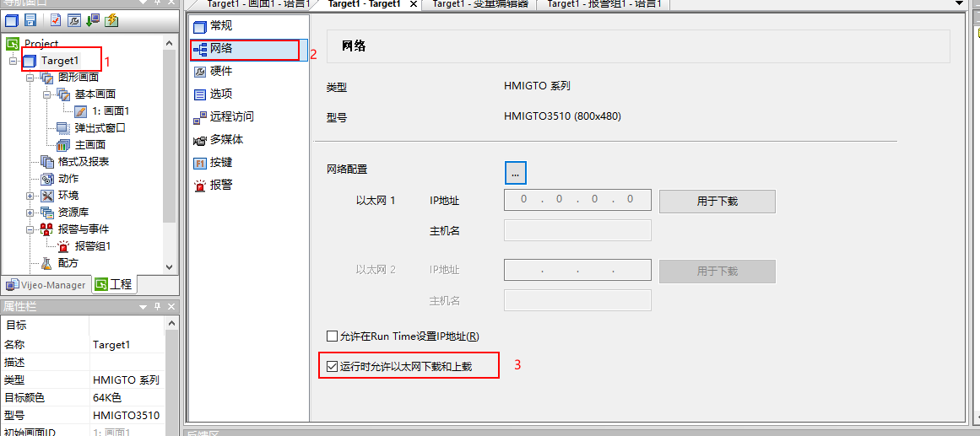Click the 用于下载 button for 以太网 1
The height and width of the screenshot is (436, 980).
coord(717,201)
